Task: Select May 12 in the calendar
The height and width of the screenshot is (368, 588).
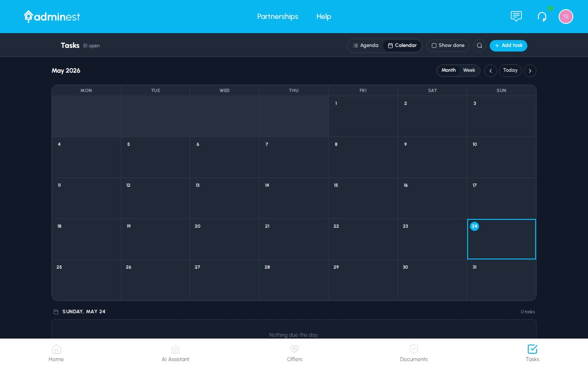Action: 156,198
